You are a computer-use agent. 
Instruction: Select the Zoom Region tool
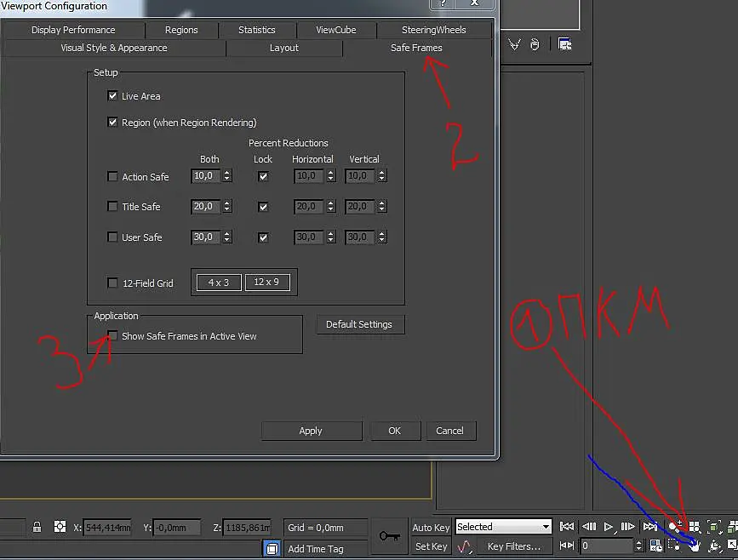pos(674,546)
